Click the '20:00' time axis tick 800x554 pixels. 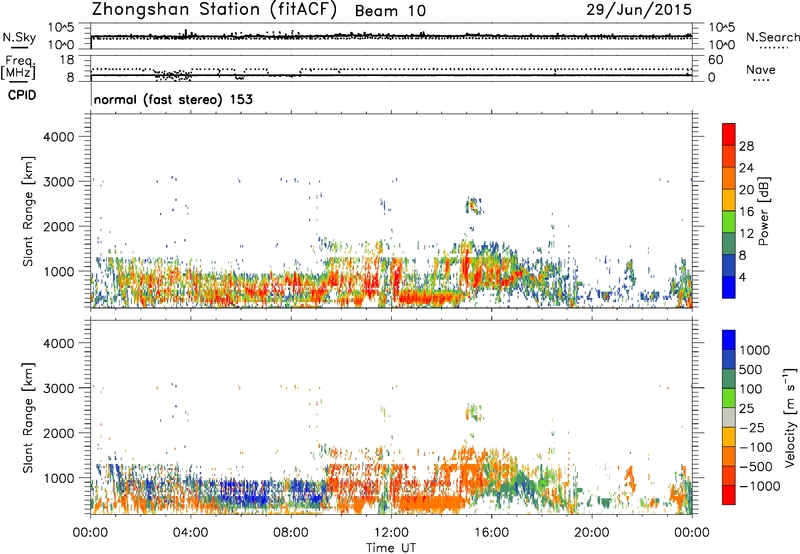[591, 533]
